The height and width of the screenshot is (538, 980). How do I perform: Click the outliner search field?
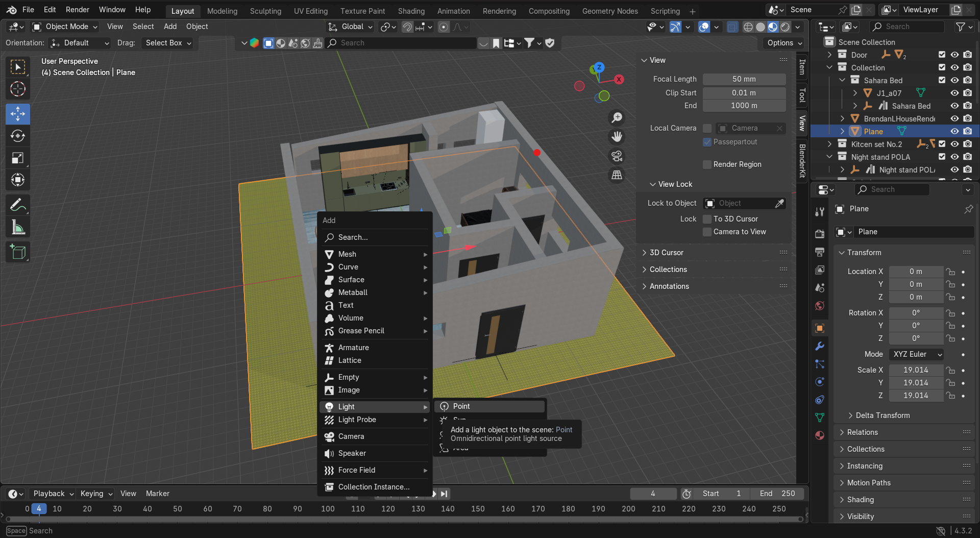(906, 27)
